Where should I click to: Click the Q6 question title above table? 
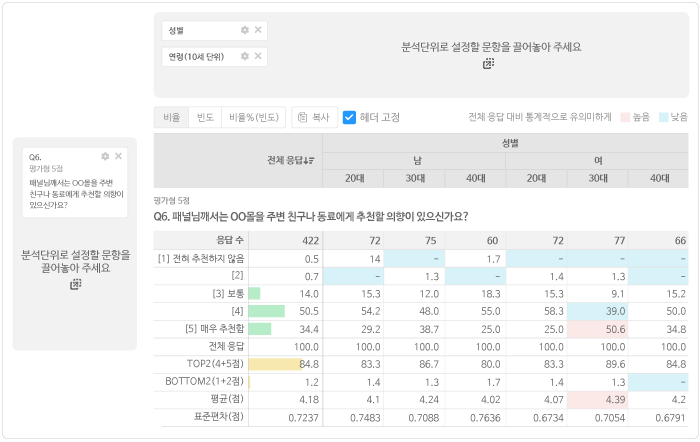coord(311,217)
